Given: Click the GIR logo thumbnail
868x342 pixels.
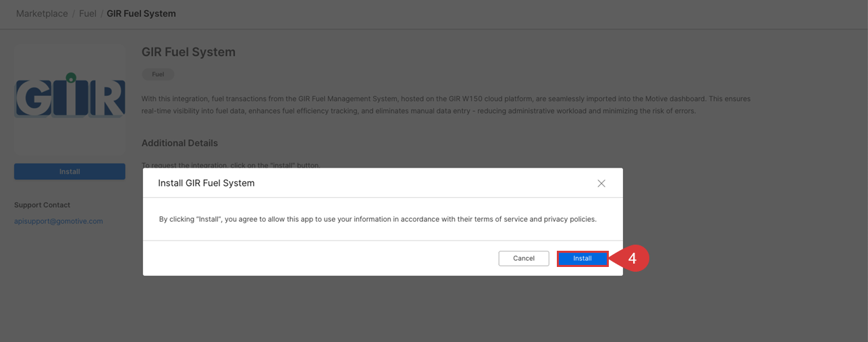Looking at the screenshot, I should click(70, 99).
